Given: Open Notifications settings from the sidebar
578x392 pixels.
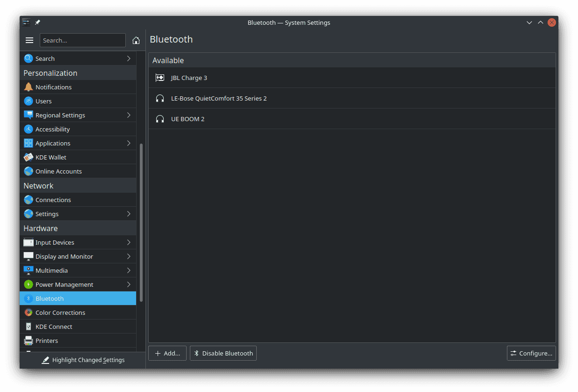Looking at the screenshot, I should (x=53, y=87).
